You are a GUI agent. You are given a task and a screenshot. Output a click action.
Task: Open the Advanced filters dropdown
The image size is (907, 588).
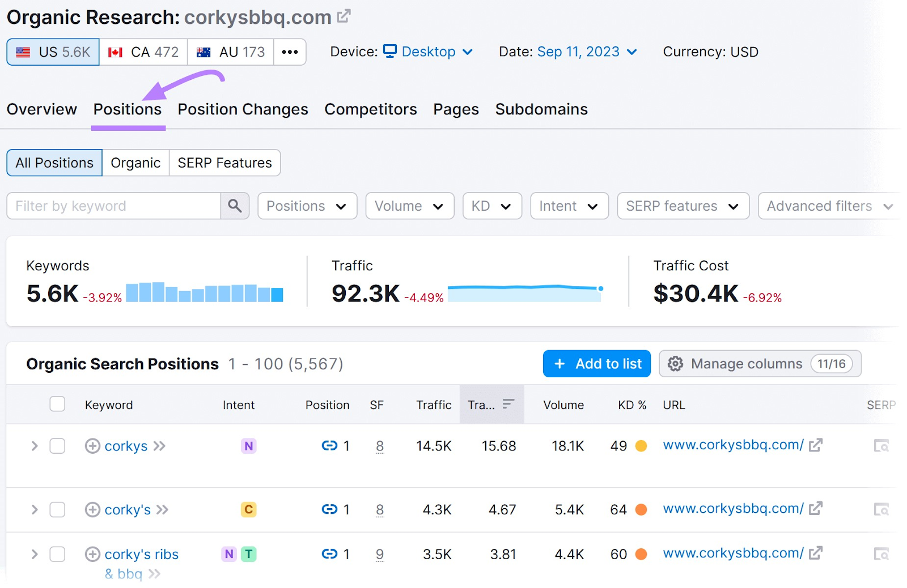829,206
